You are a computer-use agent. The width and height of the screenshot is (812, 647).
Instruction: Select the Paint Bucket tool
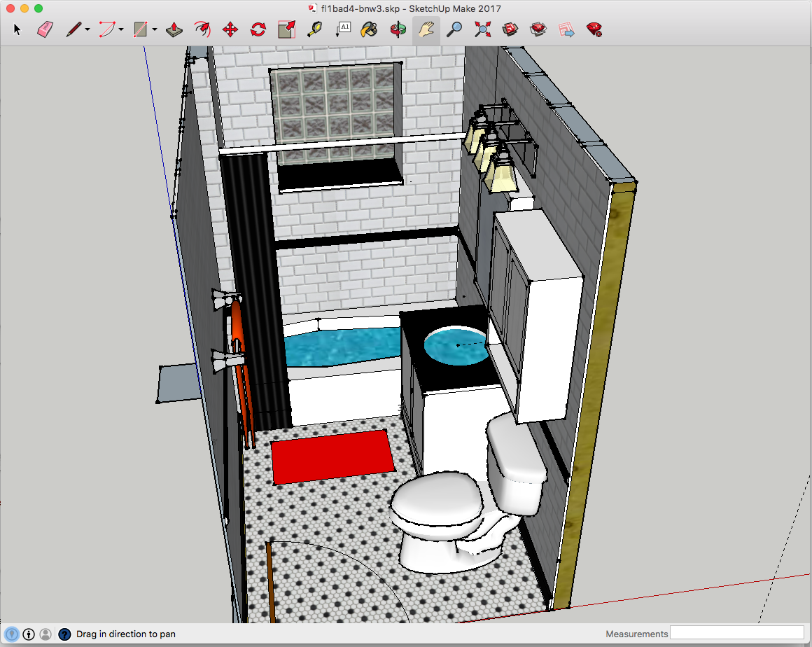(x=369, y=29)
